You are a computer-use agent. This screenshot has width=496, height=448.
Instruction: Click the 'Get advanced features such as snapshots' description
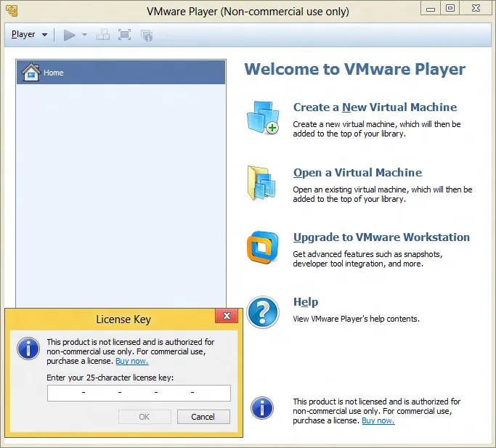click(x=367, y=258)
